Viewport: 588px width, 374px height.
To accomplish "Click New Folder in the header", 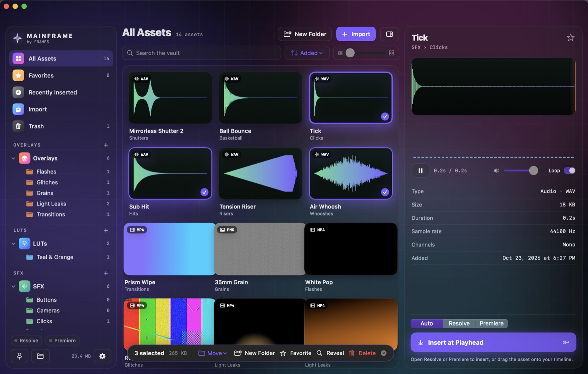I will 305,34.
